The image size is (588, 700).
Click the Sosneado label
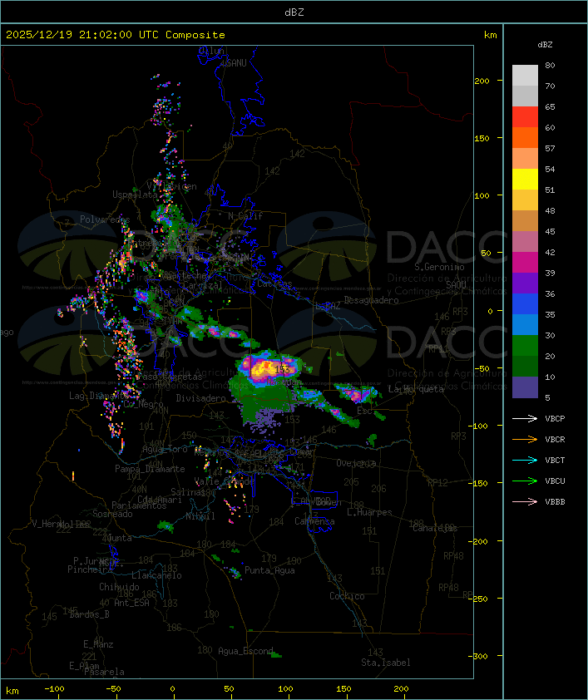[112, 514]
